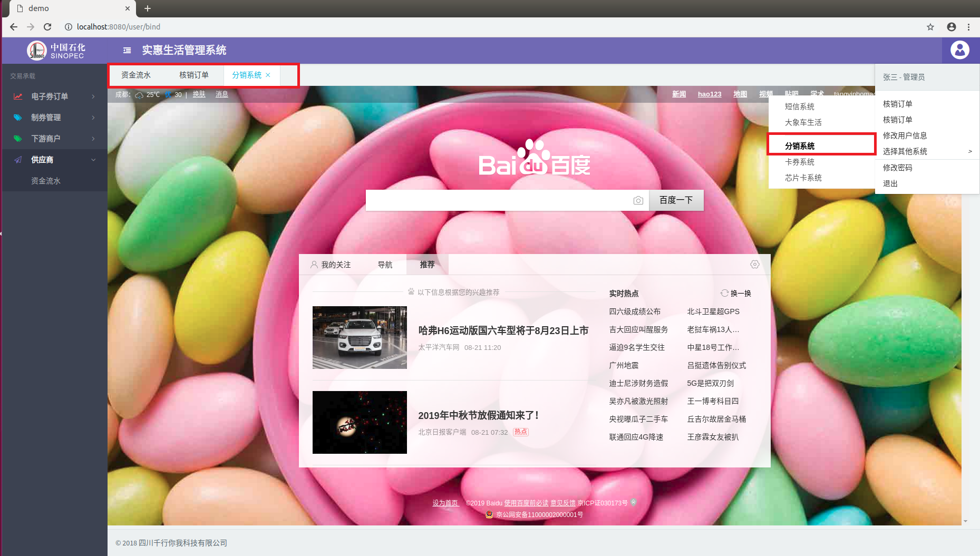Open hot topic 广州地震
This screenshot has width=980, height=556.
coord(624,365)
